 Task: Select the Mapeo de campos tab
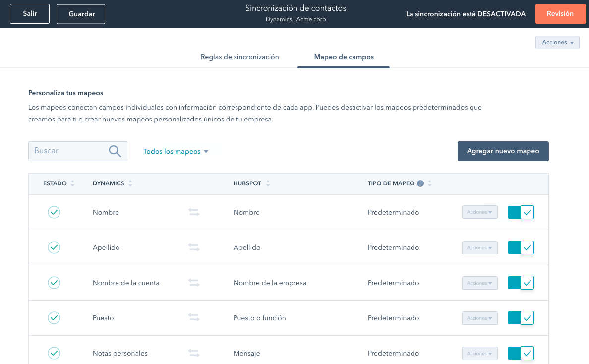(x=344, y=57)
